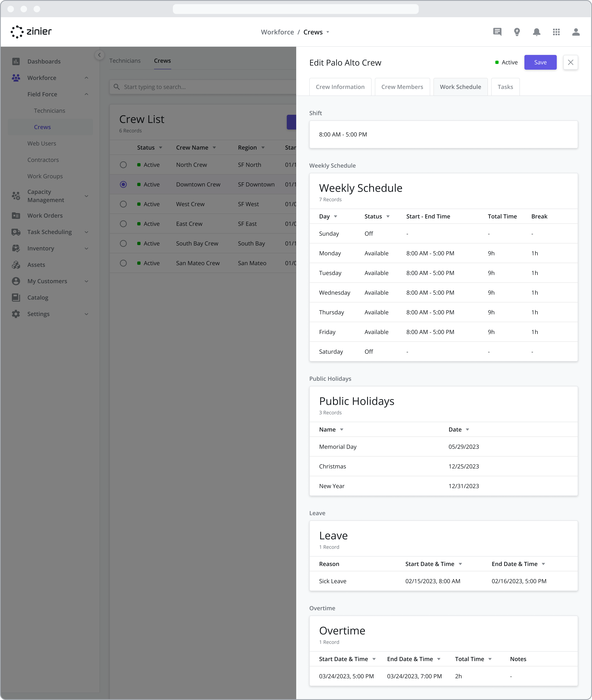This screenshot has height=700, width=592.
Task: Click the Workforce people icon
Action: pos(16,78)
